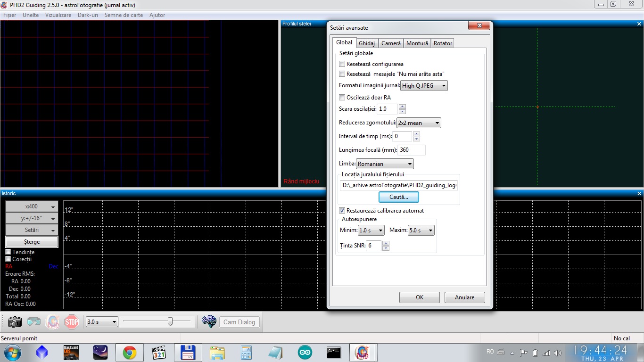The width and height of the screenshot is (644, 362).
Task: Open the y:+/-16'' scale dropdown
Action: click(32, 218)
